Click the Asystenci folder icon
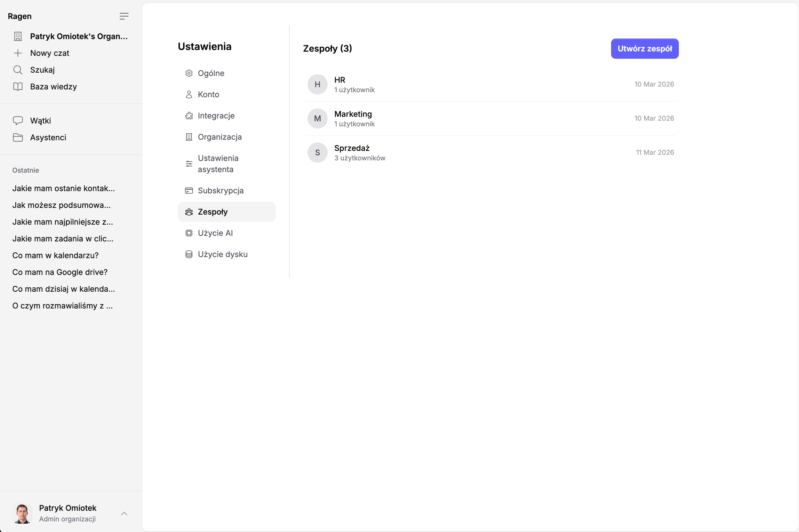The width and height of the screenshot is (799, 532). click(x=18, y=137)
